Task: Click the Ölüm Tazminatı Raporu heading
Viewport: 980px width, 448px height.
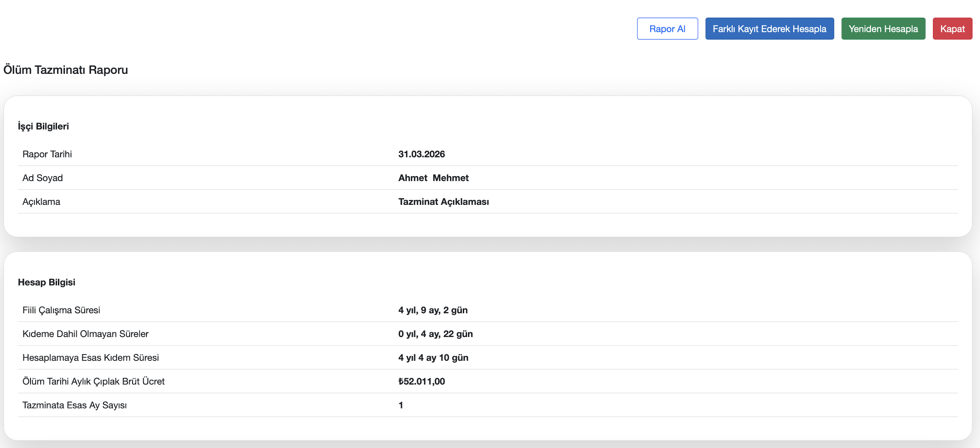Action: [66, 70]
